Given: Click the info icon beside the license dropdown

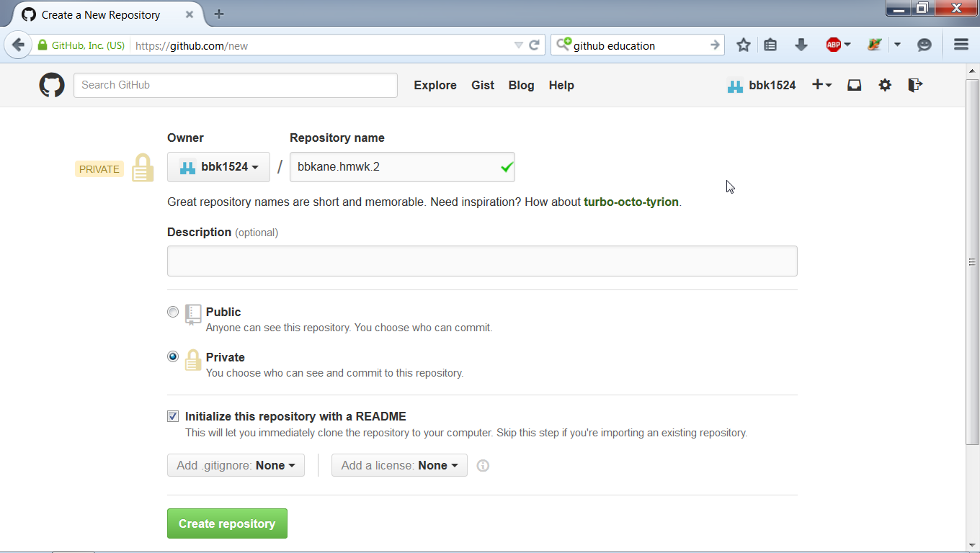Looking at the screenshot, I should tap(483, 465).
